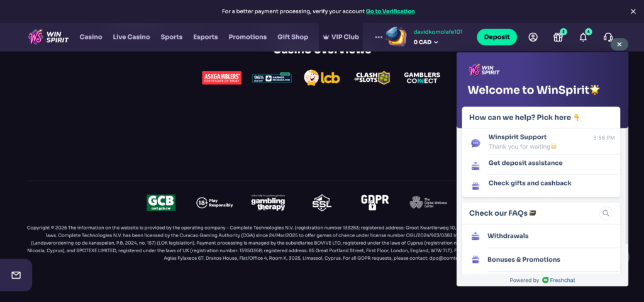Click the Freshchat logo link
644x302 pixels.
click(x=558, y=280)
